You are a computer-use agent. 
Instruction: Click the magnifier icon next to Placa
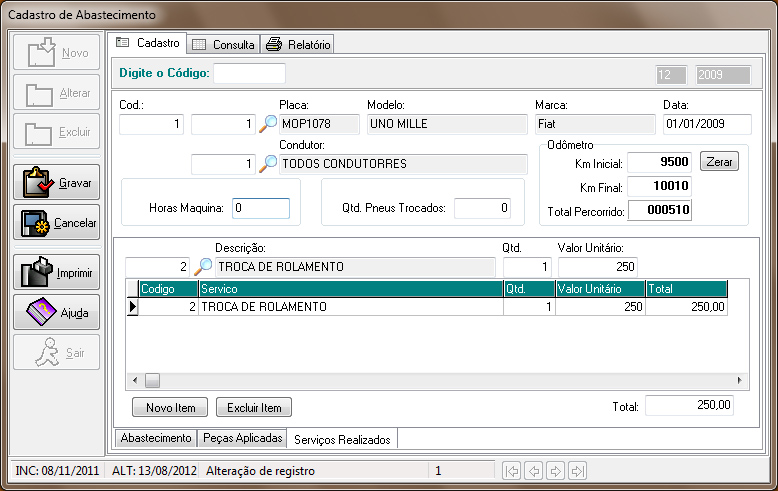point(268,124)
